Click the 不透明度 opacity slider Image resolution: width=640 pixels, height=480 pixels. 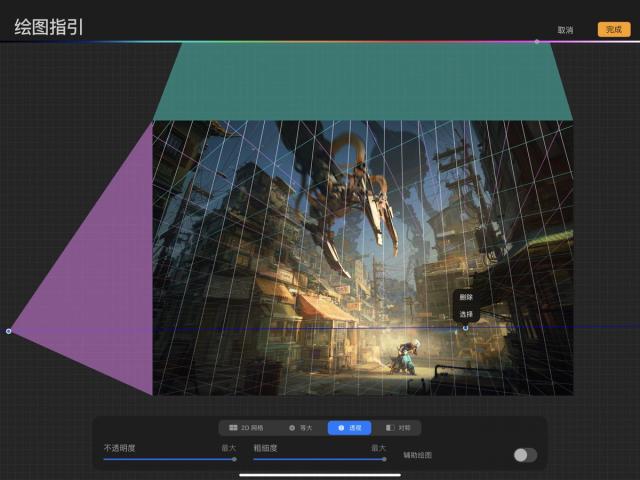[170, 460]
